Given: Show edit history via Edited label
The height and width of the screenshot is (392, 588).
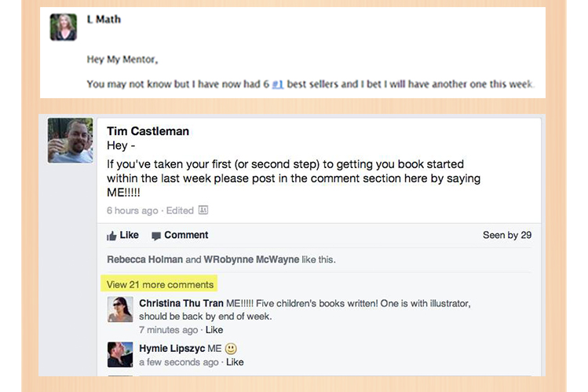Looking at the screenshot, I should (180, 211).
